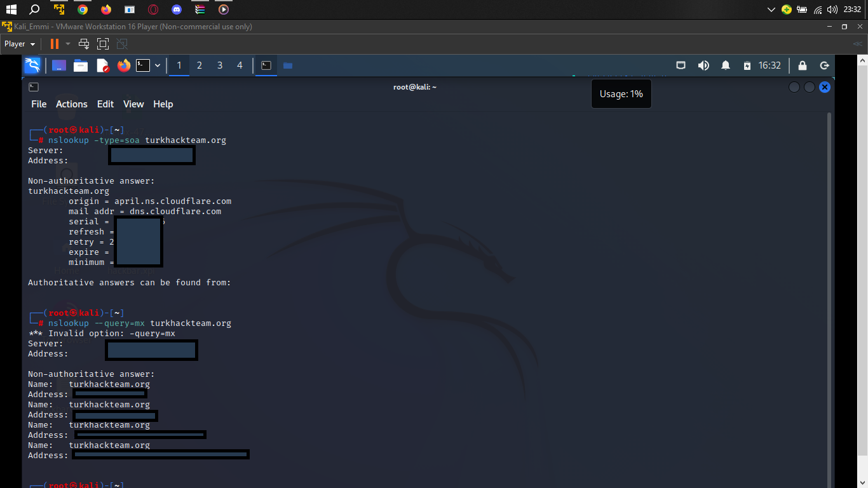Open the terminal View menu
The height and width of the screenshot is (488, 868).
[x=133, y=104]
